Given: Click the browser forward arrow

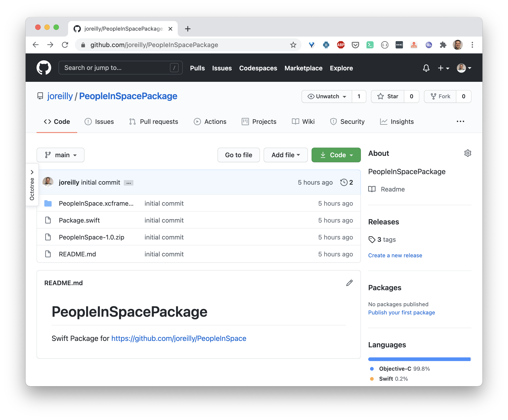Looking at the screenshot, I should pyautogui.click(x=50, y=45).
